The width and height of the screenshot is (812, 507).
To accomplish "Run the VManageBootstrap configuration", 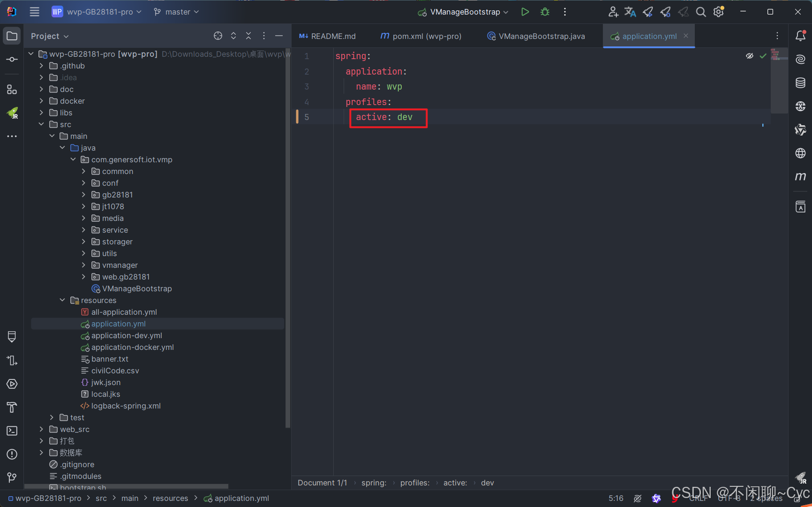I will click(525, 12).
